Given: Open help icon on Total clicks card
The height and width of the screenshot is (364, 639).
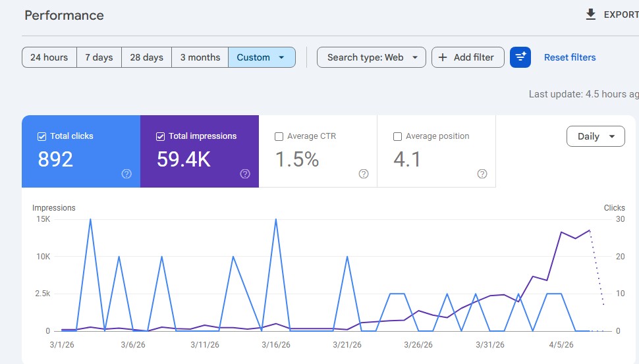Looking at the screenshot, I should click(x=126, y=174).
